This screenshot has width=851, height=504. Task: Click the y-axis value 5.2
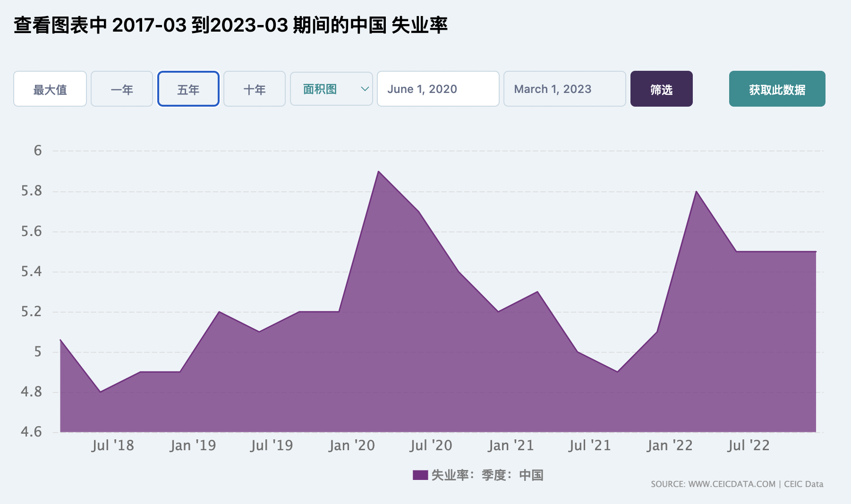32,311
